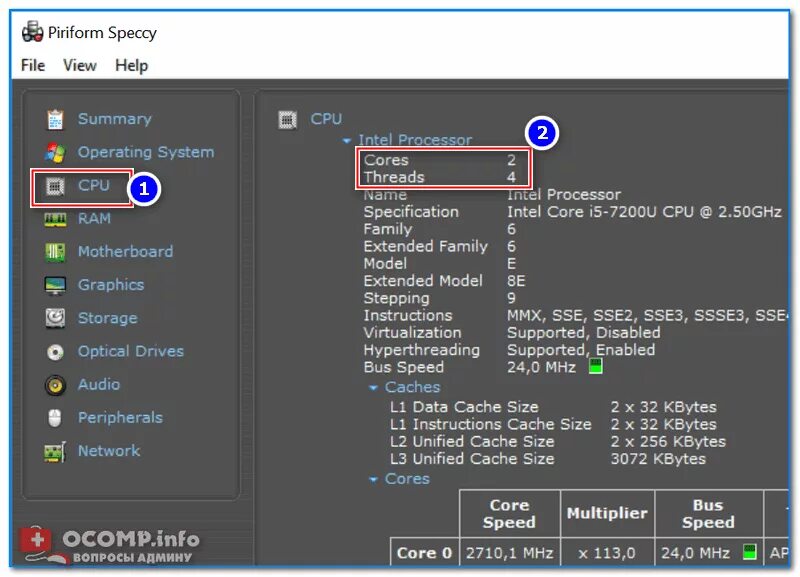Click the Graphics monitor icon
Screen dimensions: 800x577
tap(55, 285)
